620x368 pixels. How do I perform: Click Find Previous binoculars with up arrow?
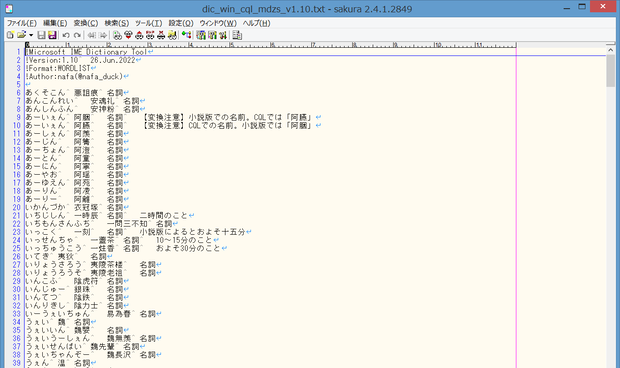click(139, 35)
